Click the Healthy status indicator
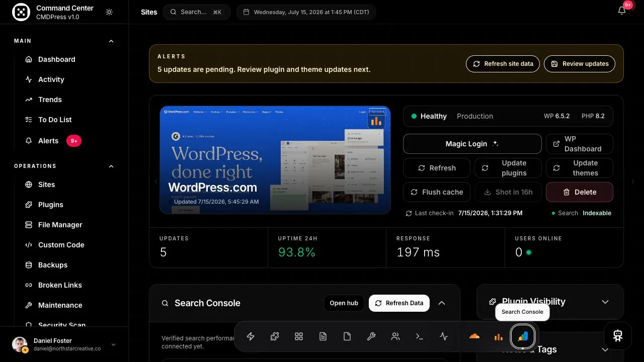The width and height of the screenshot is (644, 362). pos(429,116)
